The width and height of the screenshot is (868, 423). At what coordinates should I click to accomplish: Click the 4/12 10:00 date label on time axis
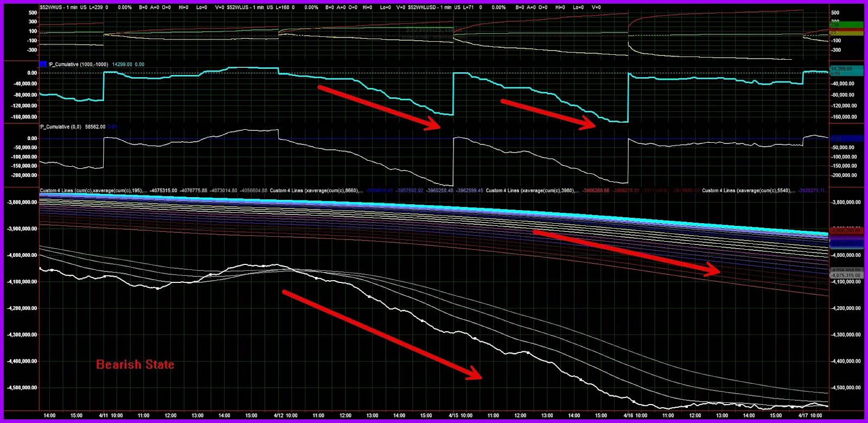(285, 415)
